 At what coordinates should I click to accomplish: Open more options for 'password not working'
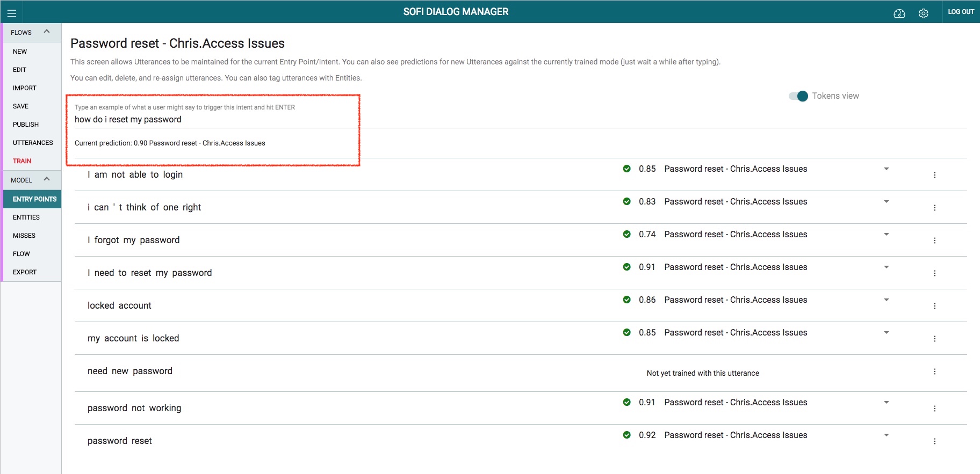click(x=935, y=409)
